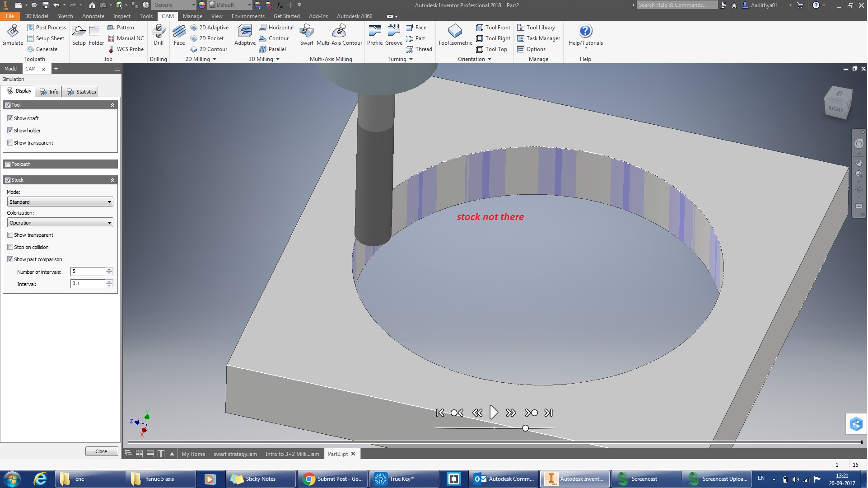Image resolution: width=868 pixels, height=488 pixels.
Task: Open the Swarf multi-axis operation
Action: (x=307, y=34)
